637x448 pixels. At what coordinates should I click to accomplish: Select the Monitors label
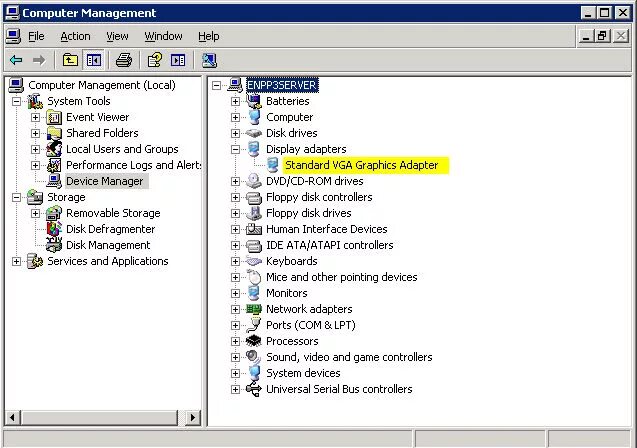[x=286, y=293]
